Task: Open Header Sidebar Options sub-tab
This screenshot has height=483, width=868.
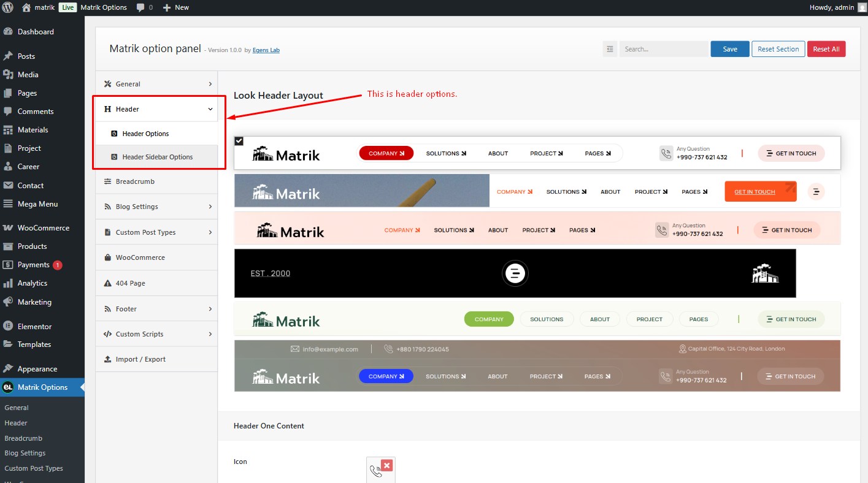Action: (x=156, y=157)
